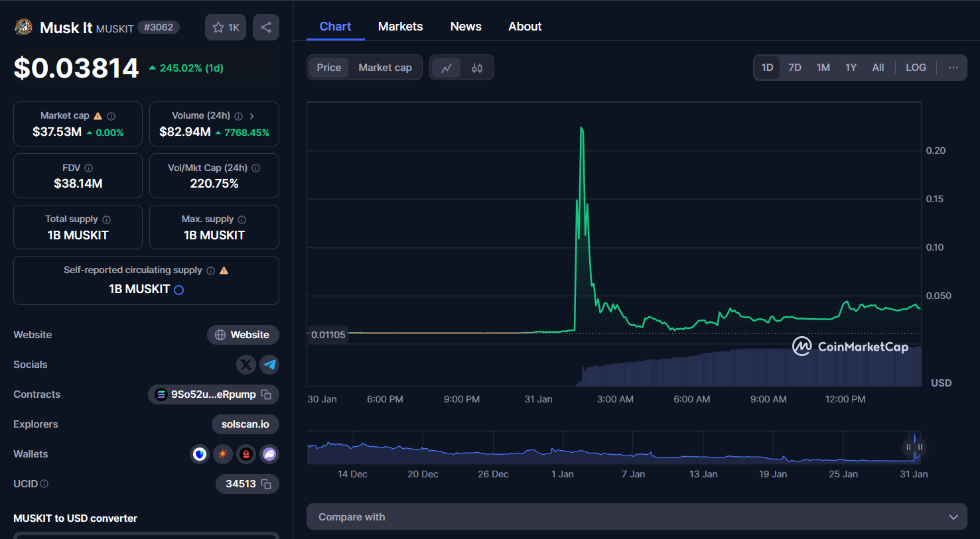Switch chart to candlestick view
Image resolution: width=980 pixels, height=539 pixels.
click(476, 67)
